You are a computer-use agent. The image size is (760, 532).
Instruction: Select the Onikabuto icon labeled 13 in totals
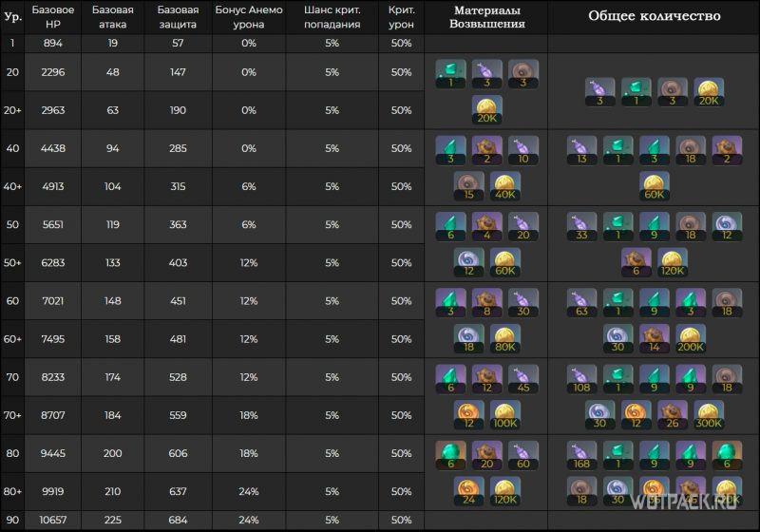pos(581,150)
